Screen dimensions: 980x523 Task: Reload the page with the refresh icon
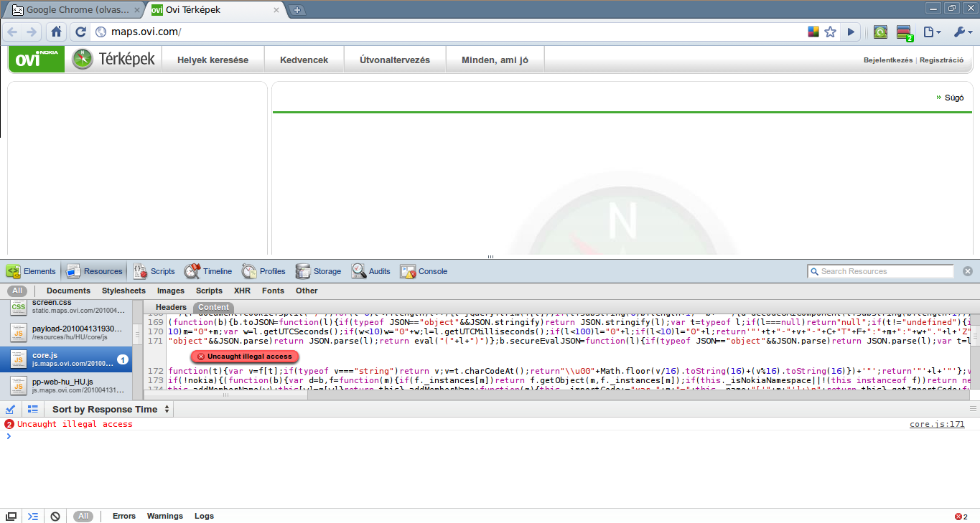coord(80,32)
